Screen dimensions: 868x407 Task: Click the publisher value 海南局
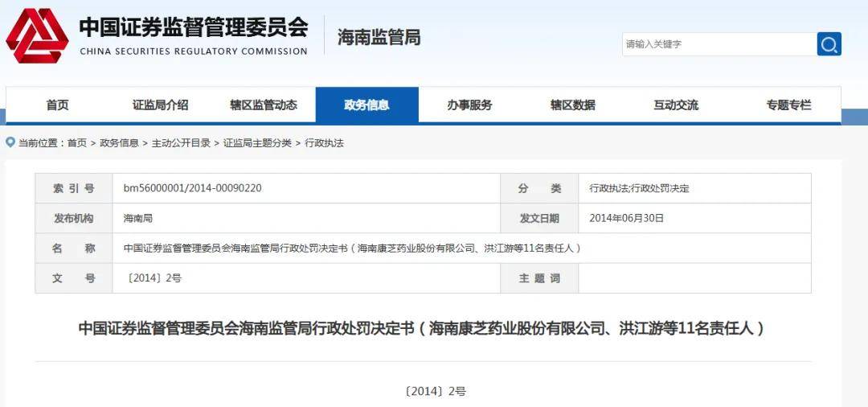coord(138,218)
